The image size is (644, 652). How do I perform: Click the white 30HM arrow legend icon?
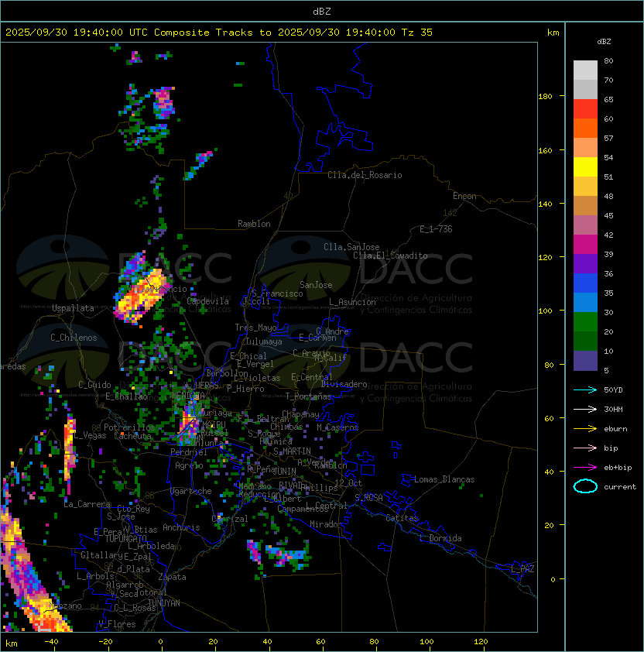tap(585, 409)
